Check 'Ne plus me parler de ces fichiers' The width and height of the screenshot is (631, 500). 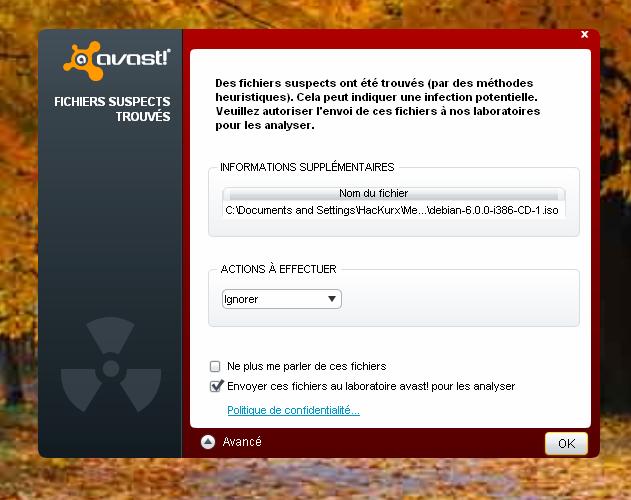coord(215,366)
